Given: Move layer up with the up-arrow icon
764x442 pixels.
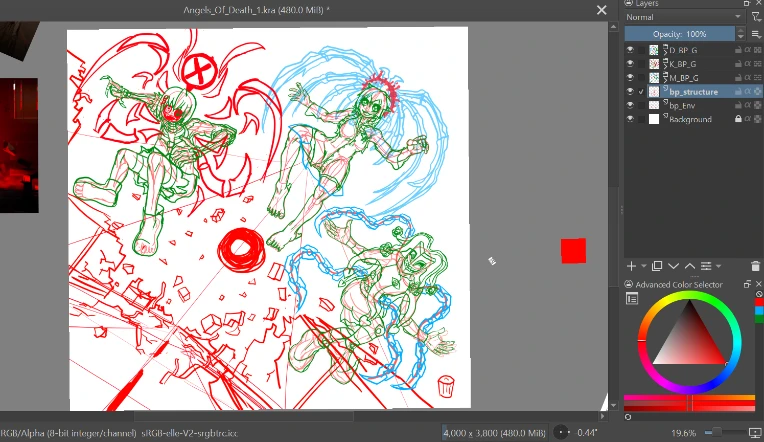Looking at the screenshot, I should [689, 266].
